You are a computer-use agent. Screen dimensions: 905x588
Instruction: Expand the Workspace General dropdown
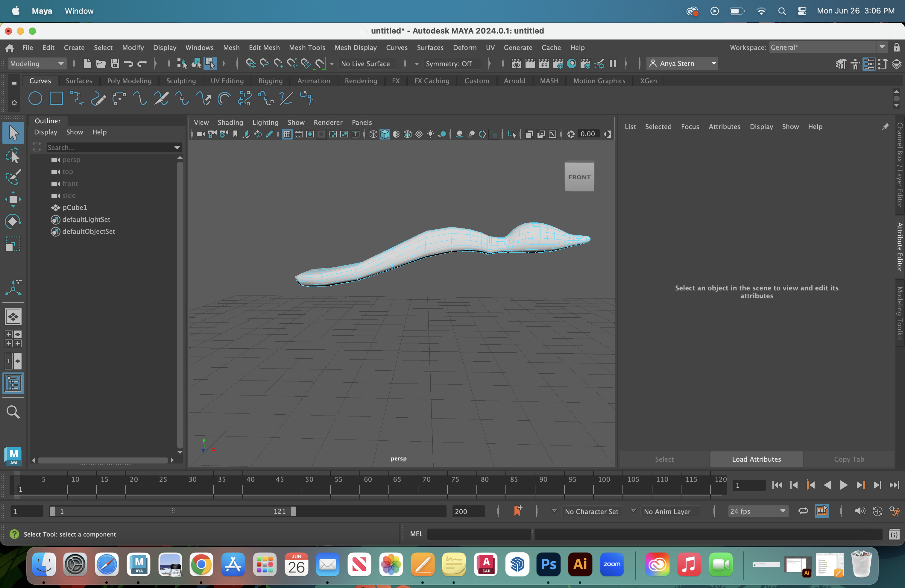click(828, 47)
